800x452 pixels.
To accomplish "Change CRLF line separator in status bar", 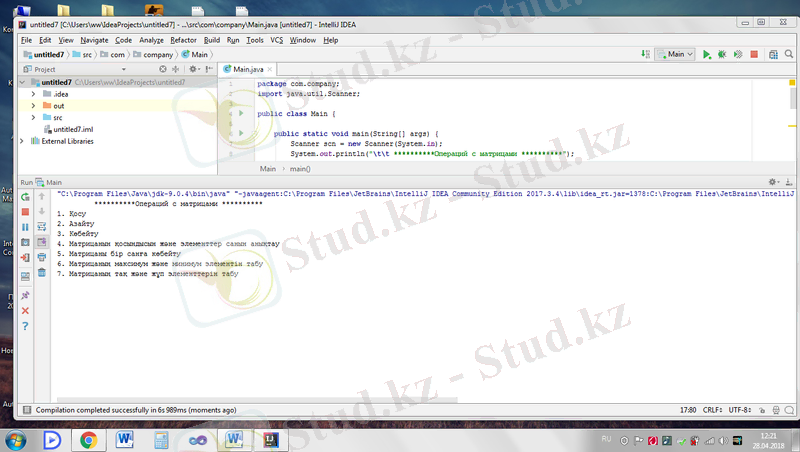I will [x=712, y=410].
